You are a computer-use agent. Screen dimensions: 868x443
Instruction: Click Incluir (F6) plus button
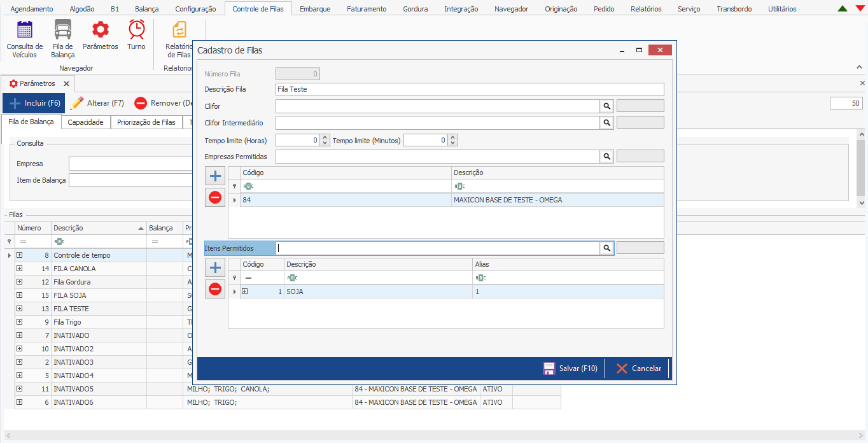click(x=34, y=103)
